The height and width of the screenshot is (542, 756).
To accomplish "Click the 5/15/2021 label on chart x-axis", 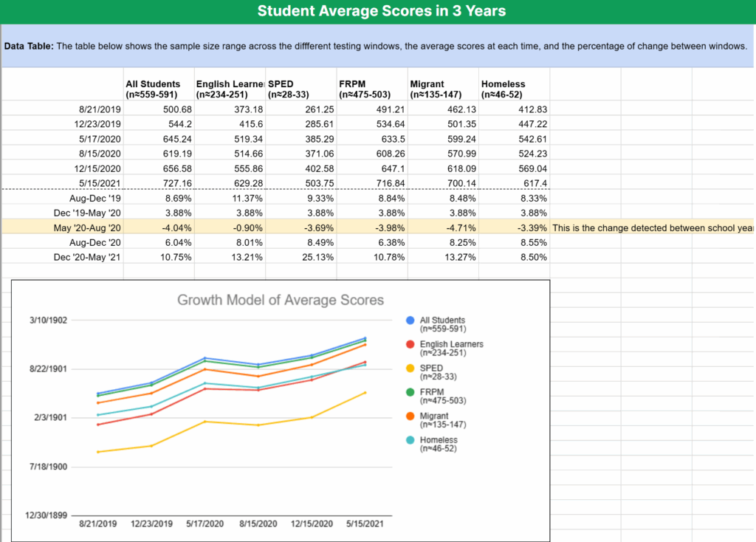I will [x=365, y=524].
